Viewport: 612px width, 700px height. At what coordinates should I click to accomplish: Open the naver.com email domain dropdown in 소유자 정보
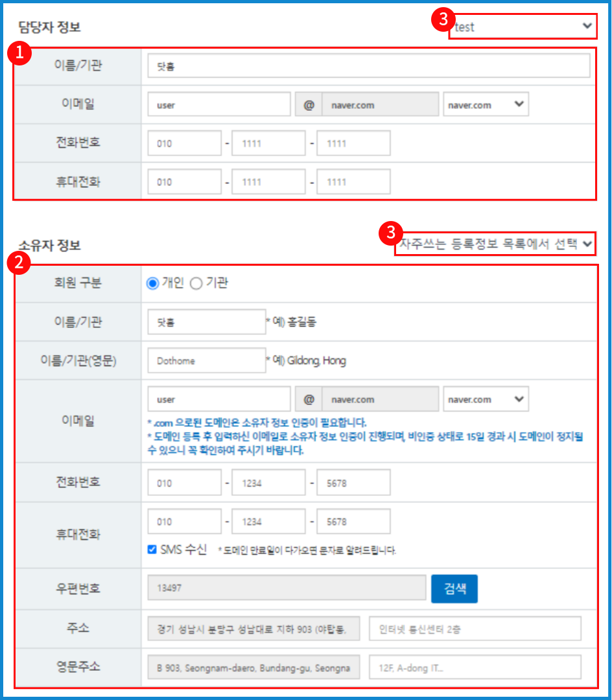(486, 399)
